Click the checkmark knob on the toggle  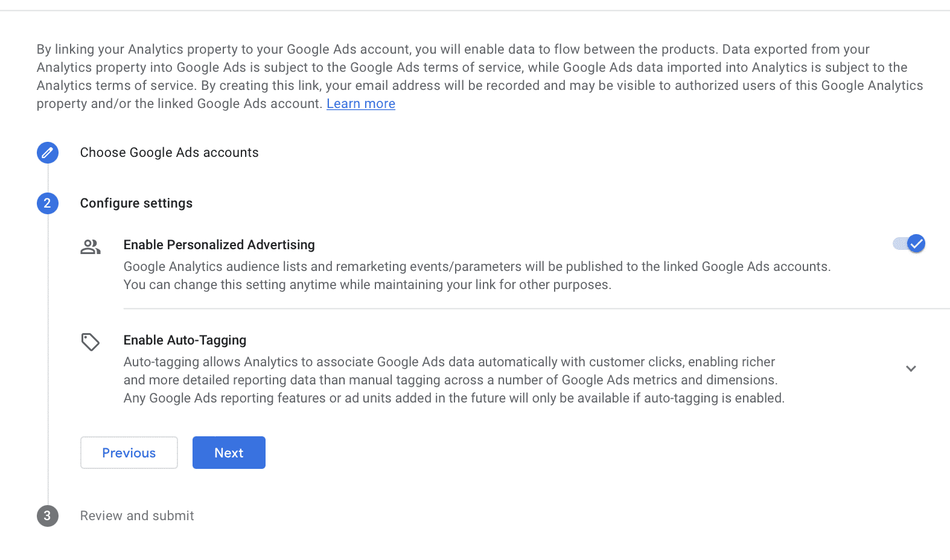point(916,244)
